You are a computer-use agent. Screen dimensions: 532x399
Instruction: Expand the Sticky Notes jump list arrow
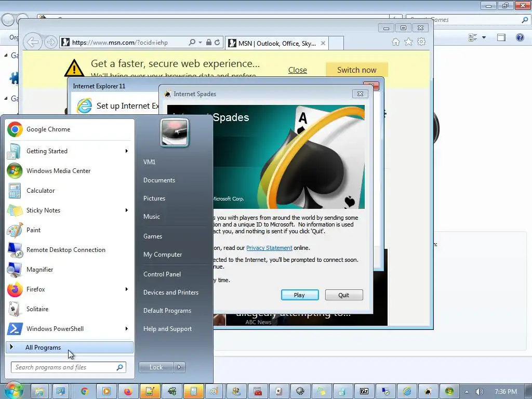pos(127,210)
